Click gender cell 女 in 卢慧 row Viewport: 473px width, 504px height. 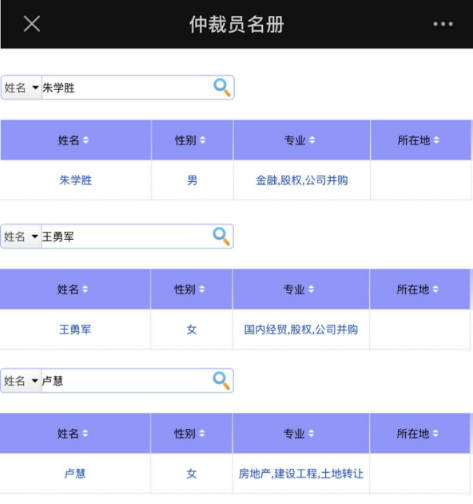coord(192,474)
